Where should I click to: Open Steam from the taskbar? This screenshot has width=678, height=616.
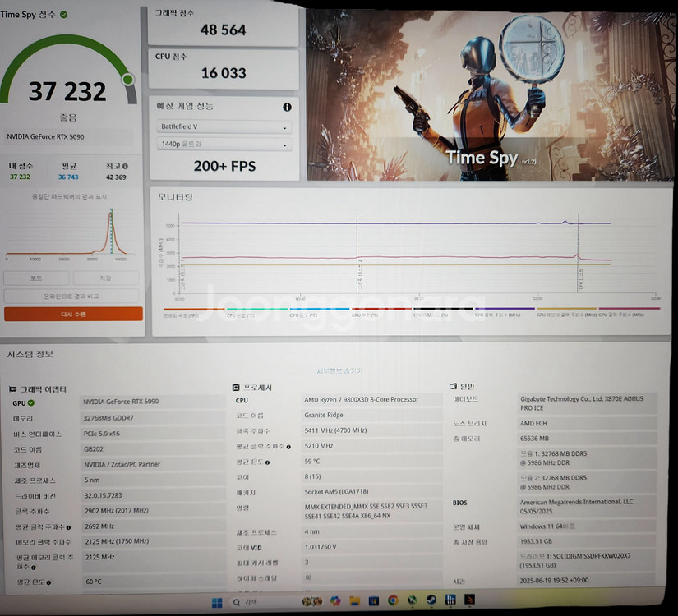tap(431, 600)
